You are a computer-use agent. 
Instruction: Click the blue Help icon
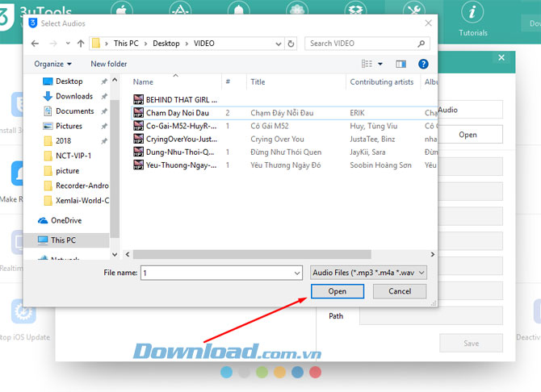pos(423,64)
